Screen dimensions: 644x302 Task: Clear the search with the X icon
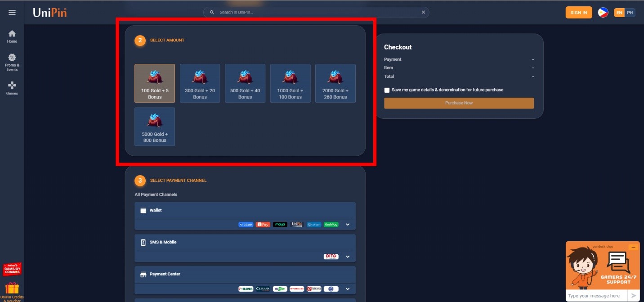423,13
